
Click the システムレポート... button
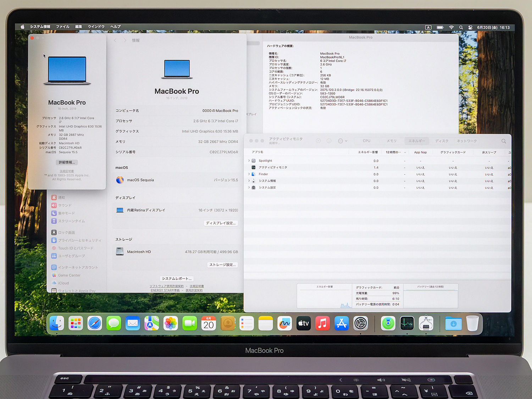coord(177,278)
